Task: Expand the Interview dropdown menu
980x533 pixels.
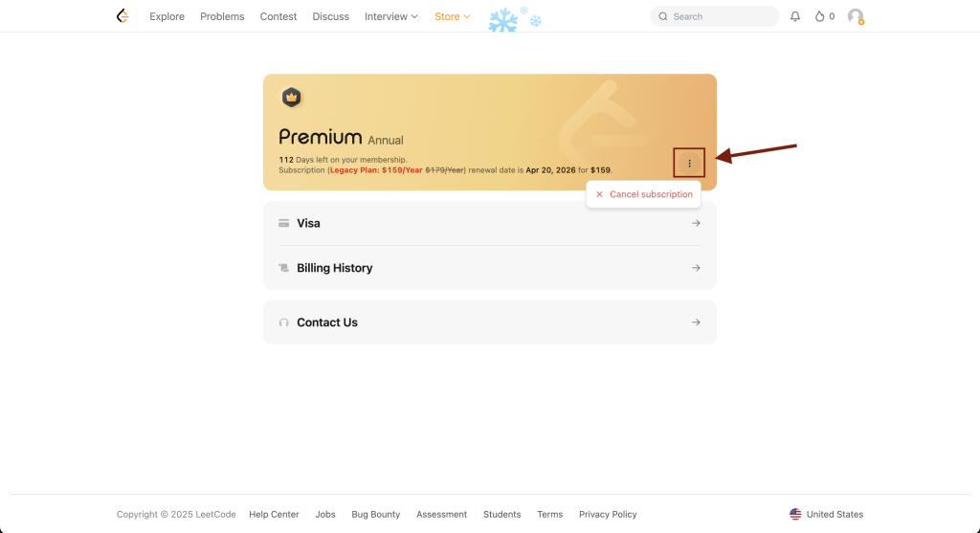Action: (391, 16)
